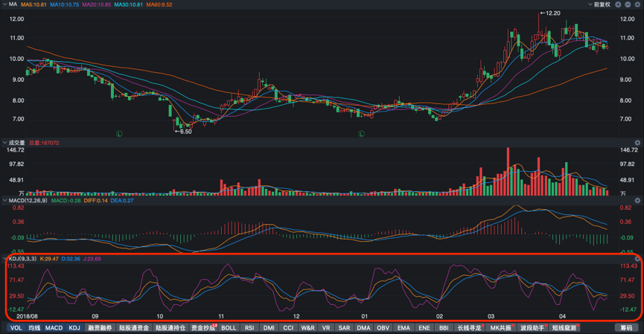Screen dimensions: 644x334
Task: Select the SAR indicator
Action: (x=344, y=328)
